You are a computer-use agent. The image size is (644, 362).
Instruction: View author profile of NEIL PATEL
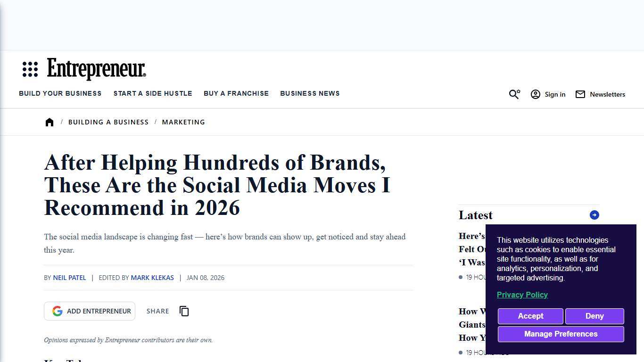69,278
